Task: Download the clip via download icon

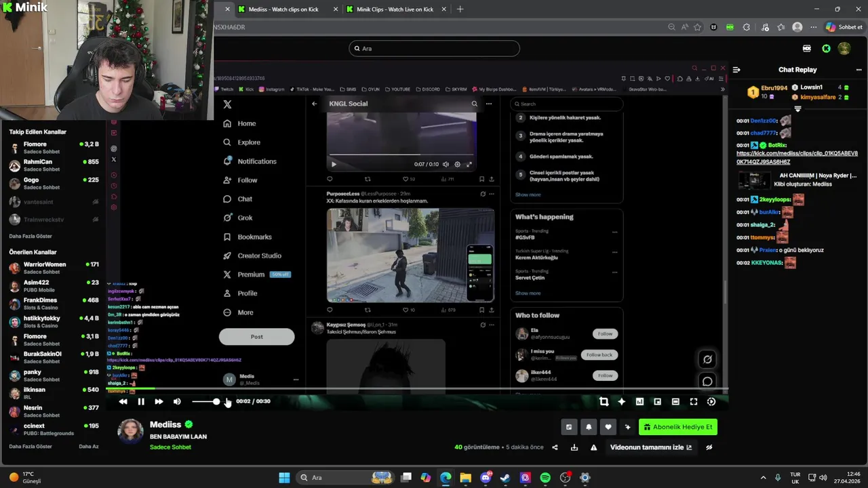Action: 574,447
